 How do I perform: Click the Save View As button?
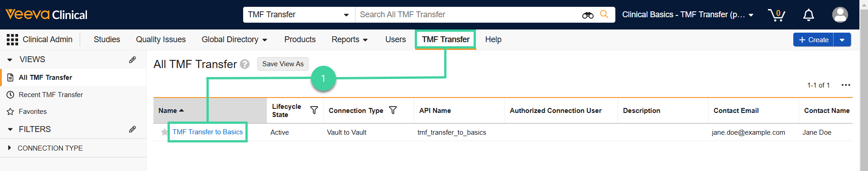click(283, 64)
